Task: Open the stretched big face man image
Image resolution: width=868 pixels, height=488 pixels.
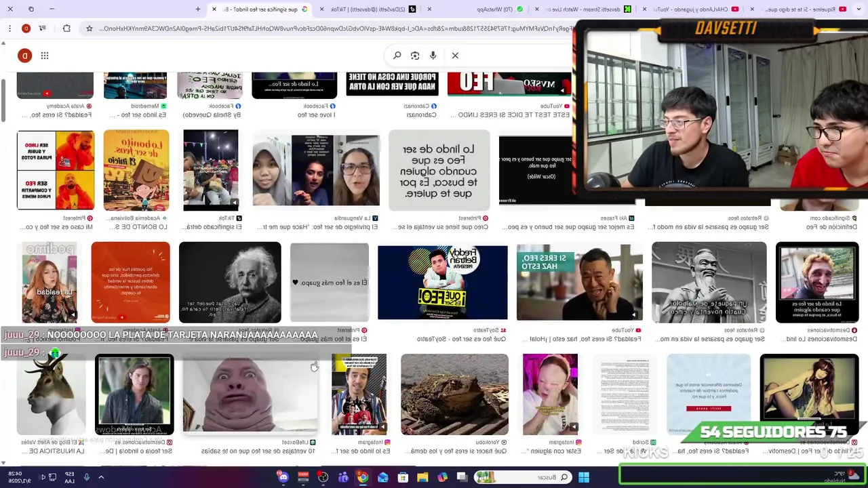Action: [250, 394]
